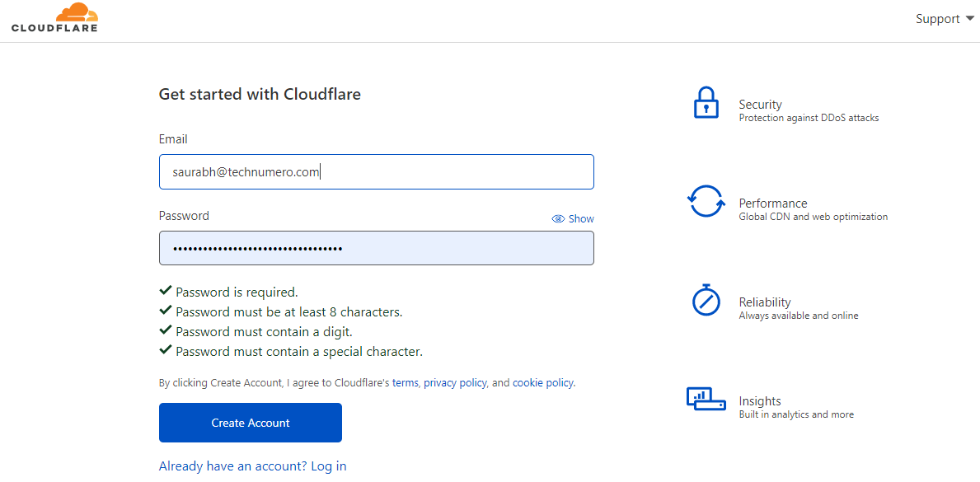Click the Performance heading text
The width and height of the screenshot is (980, 482).
(x=773, y=204)
